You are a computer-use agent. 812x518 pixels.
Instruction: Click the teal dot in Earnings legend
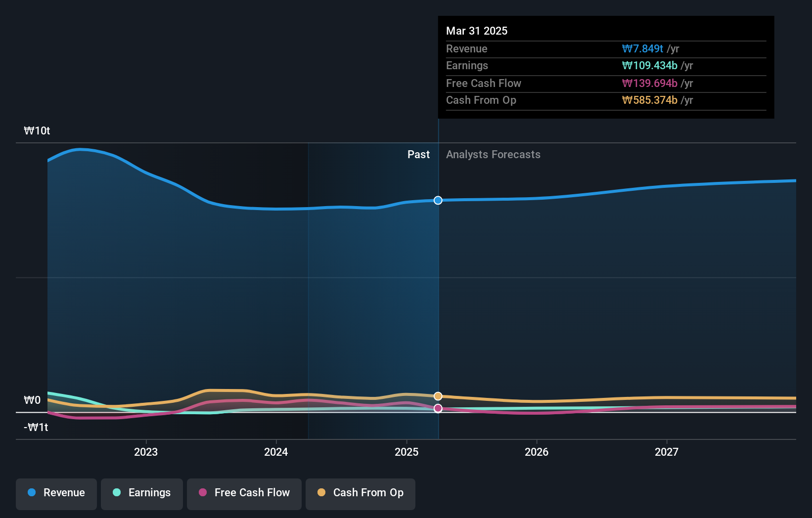[117, 492]
